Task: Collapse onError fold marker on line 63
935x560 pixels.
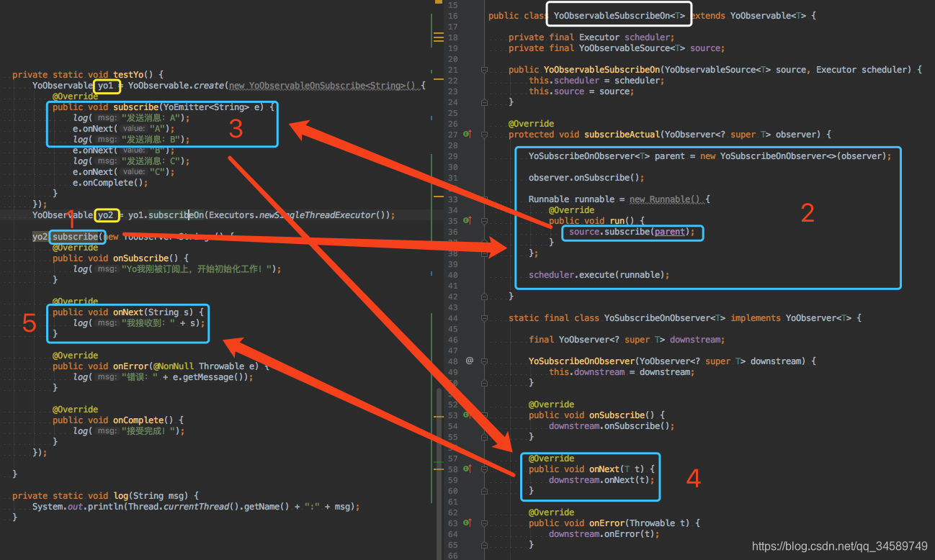Action: point(485,523)
